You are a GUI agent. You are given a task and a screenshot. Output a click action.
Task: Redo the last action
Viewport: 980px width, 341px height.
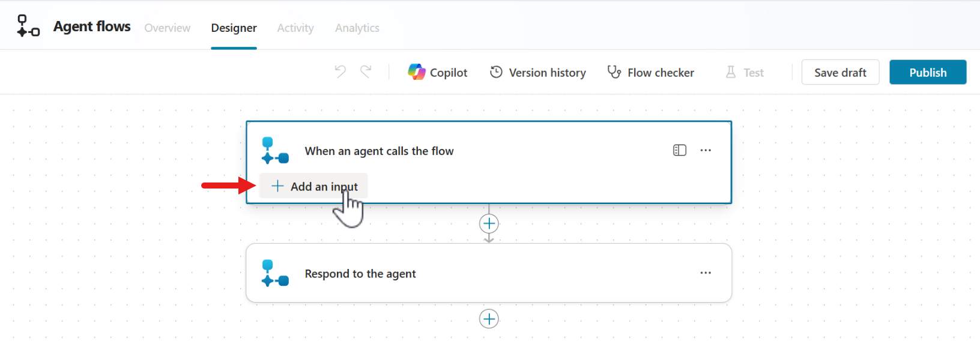tap(366, 72)
